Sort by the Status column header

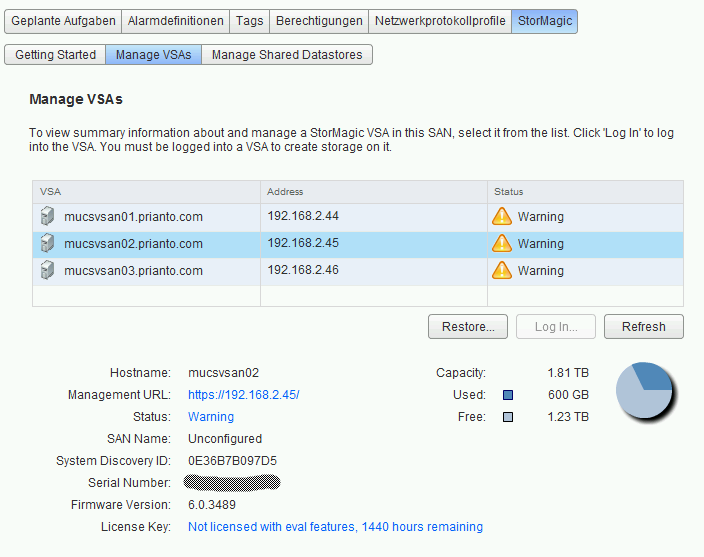pos(585,192)
